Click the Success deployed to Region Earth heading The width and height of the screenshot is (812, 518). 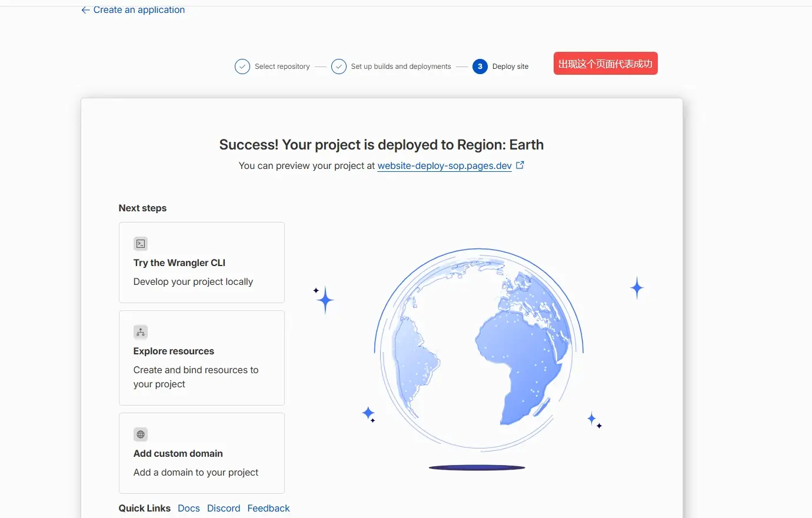tap(381, 145)
